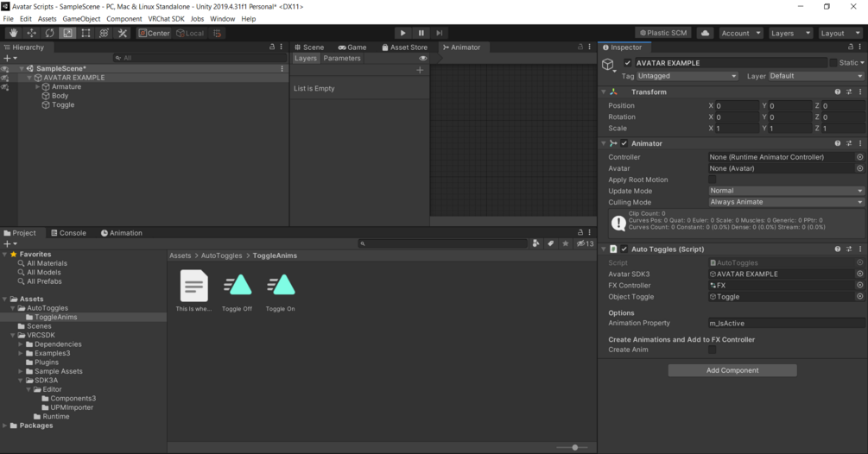Toggle Animator component enabled checkbox
868x454 pixels.
click(624, 144)
